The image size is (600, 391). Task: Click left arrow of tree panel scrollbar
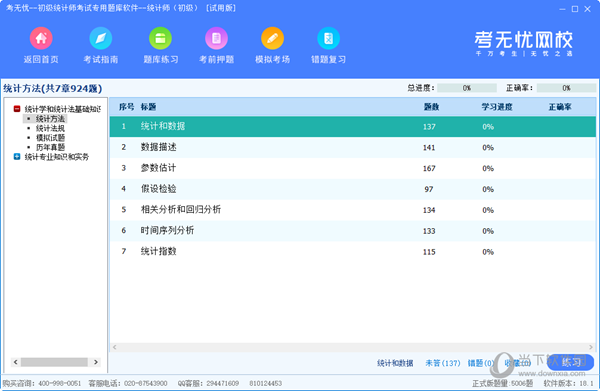point(15,362)
